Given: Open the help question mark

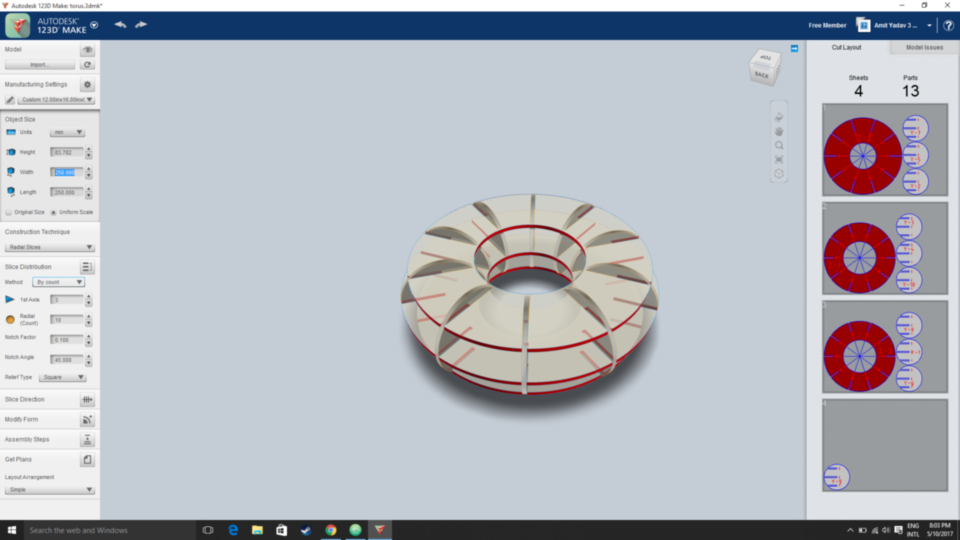Looking at the screenshot, I should coord(948,26).
